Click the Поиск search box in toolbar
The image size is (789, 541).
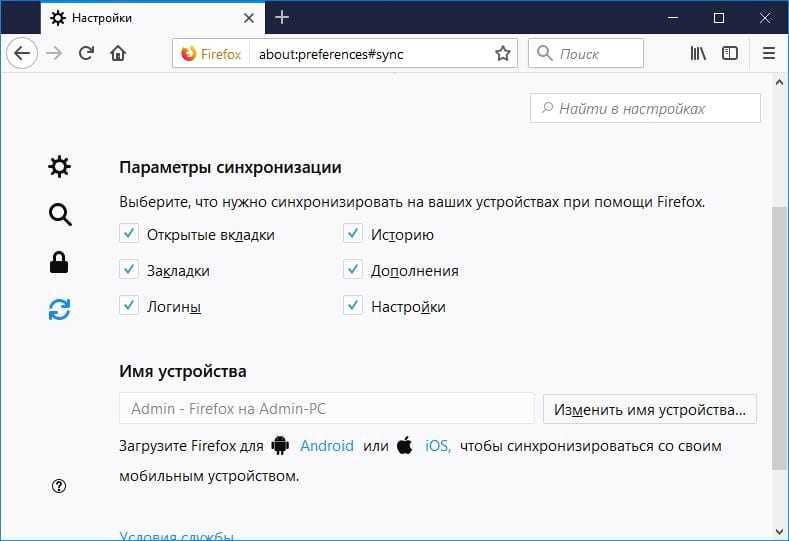pos(586,53)
